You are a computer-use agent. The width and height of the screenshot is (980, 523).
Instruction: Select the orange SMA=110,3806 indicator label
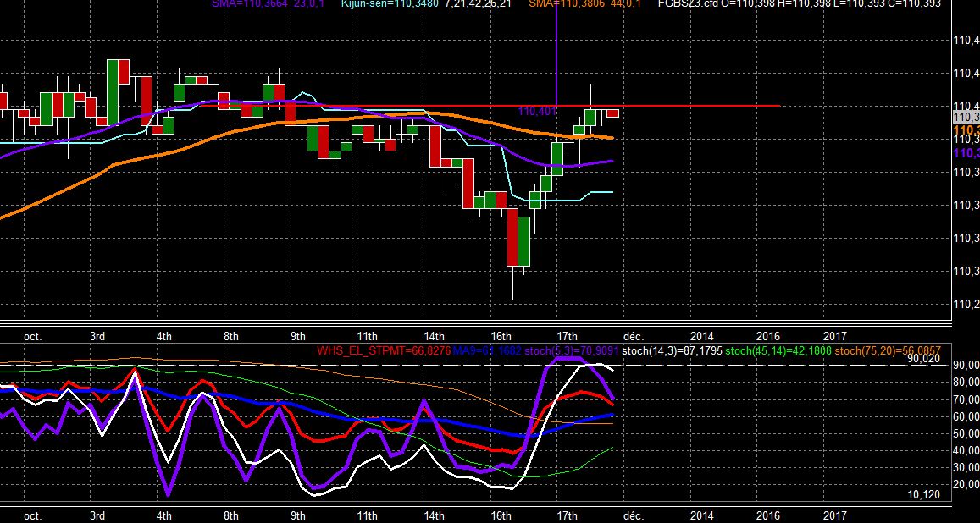(x=584, y=3)
